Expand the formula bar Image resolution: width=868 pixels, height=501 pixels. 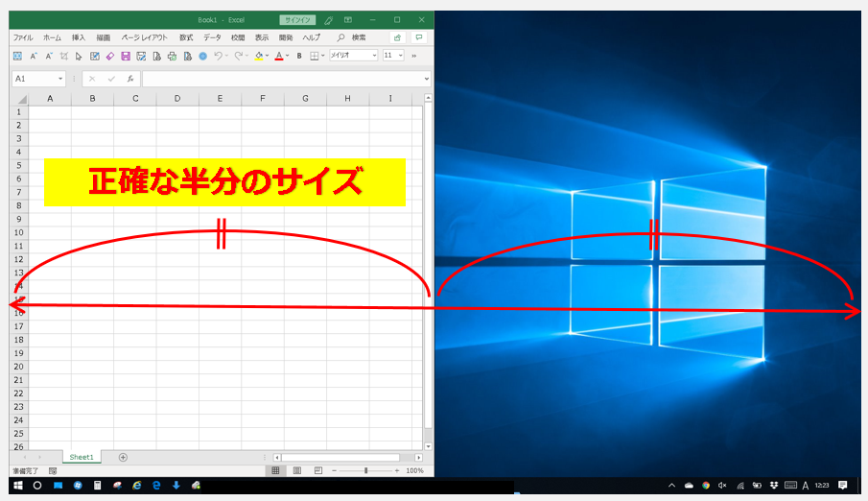(x=426, y=79)
